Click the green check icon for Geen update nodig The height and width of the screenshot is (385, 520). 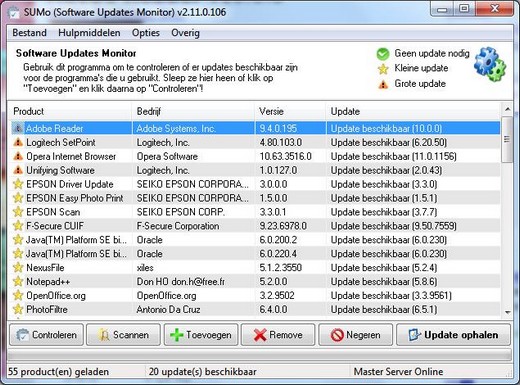(383, 54)
